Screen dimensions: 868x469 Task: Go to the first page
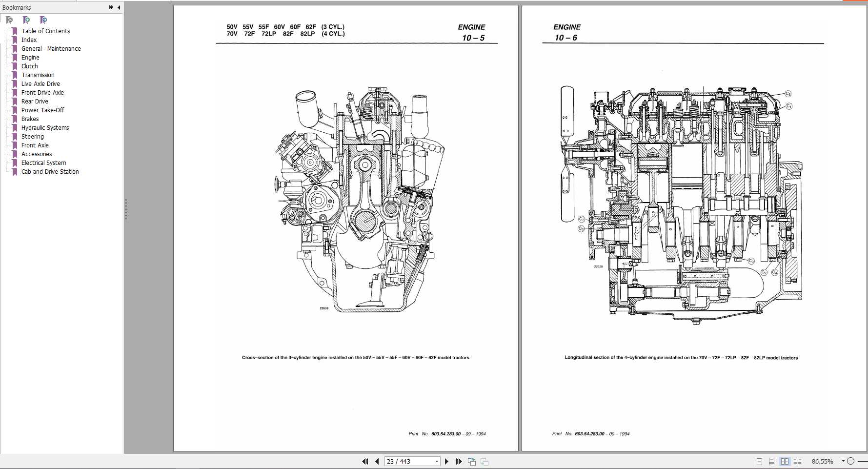(x=365, y=461)
